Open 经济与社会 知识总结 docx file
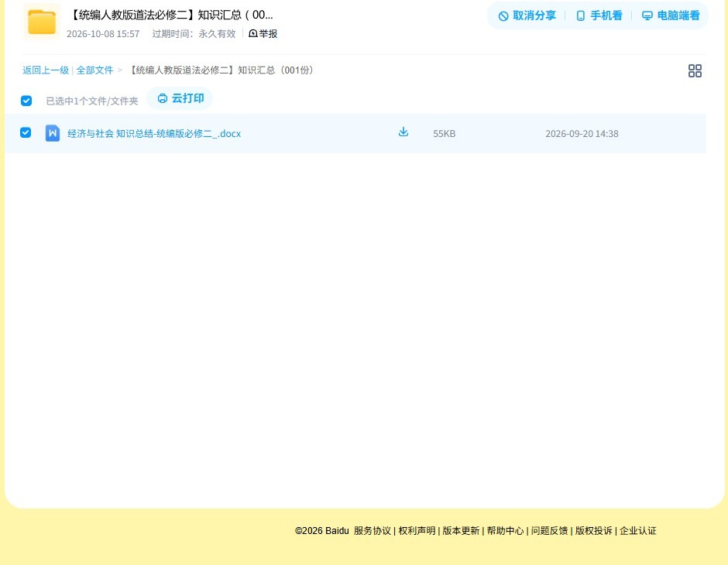Screen dimensions: 728x565 tap(154, 134)
